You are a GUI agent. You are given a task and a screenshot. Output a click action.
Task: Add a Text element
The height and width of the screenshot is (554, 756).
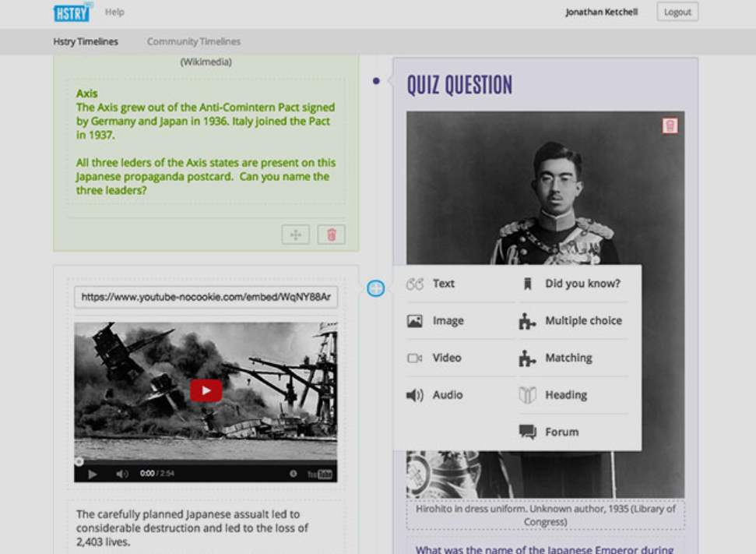(443, 284)
